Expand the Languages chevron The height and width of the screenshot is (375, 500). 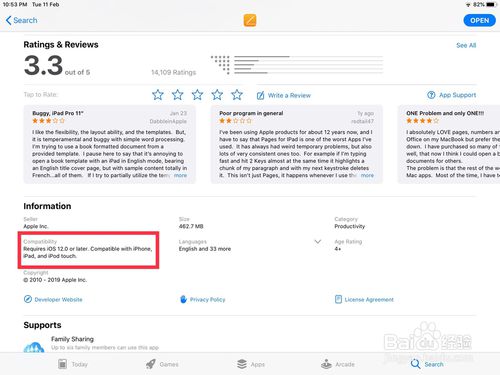click(318, 242)
